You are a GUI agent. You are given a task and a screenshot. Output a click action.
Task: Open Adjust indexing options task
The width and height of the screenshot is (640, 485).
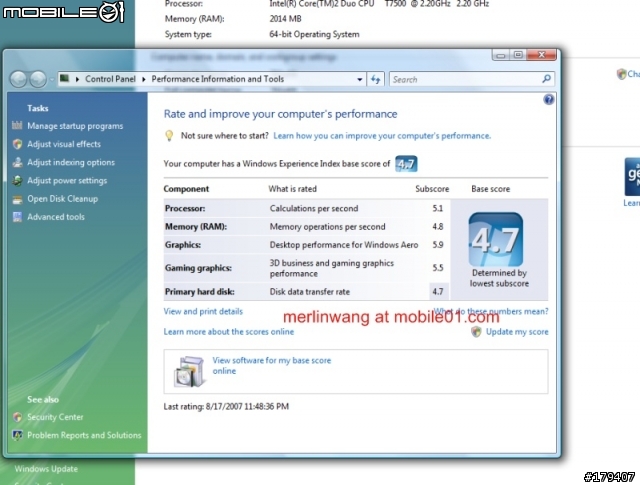pos(71,162)
